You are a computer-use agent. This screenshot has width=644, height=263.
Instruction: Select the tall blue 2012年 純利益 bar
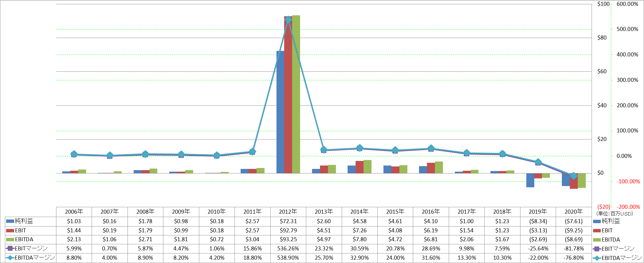pos(280,112)
